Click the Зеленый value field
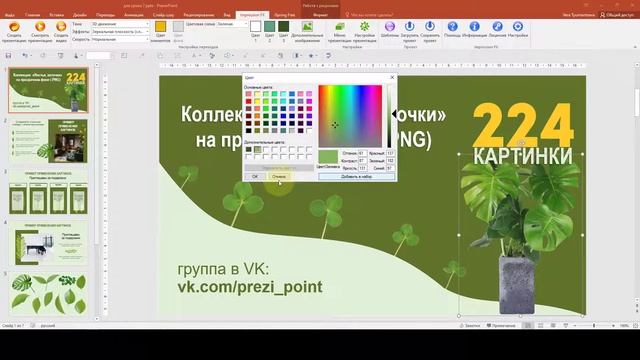This screenshot has width=640, height=360. tap(390, 160)
